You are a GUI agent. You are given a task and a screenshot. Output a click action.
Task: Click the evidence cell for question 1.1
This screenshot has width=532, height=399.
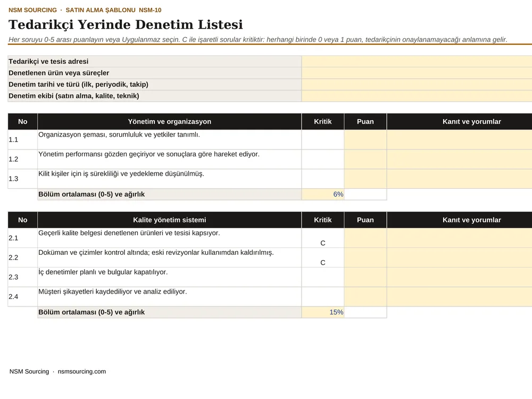click(x=460, y=140)
